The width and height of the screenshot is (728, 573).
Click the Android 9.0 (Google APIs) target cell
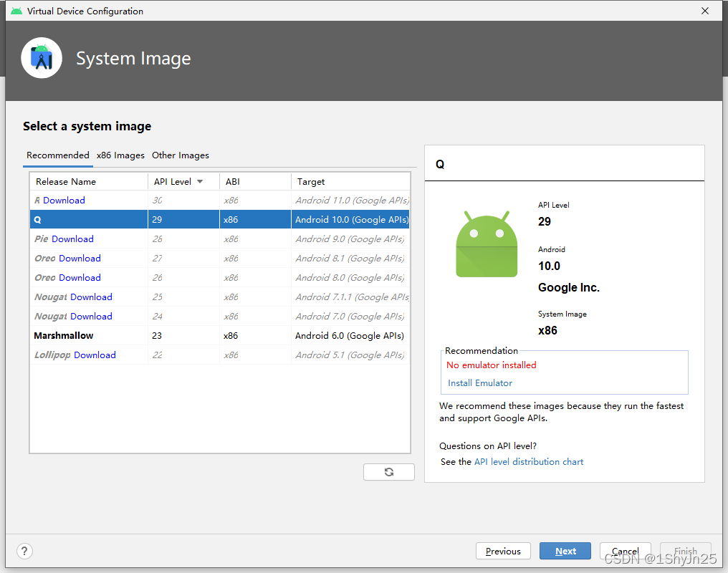(x=350, y=239)
